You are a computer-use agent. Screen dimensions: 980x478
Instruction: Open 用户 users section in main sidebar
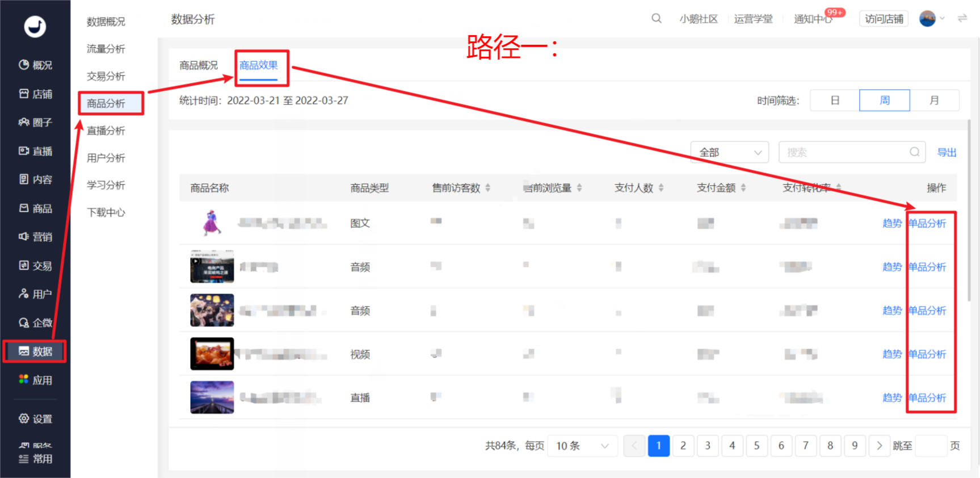coord(35,294)
